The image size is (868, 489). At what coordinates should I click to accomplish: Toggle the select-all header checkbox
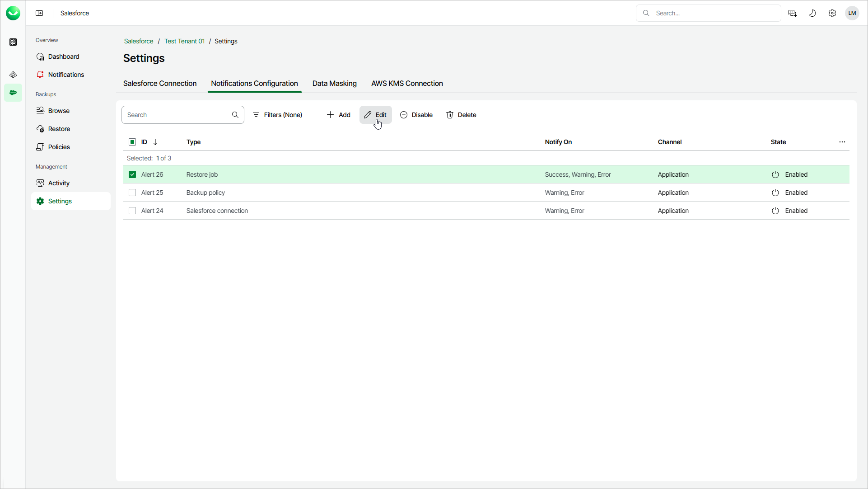pyautogui.click(x=132, y=142)
